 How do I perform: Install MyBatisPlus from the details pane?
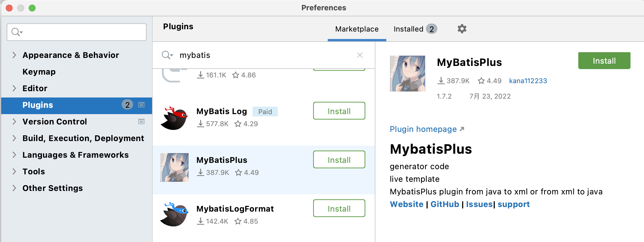(604, 61)
